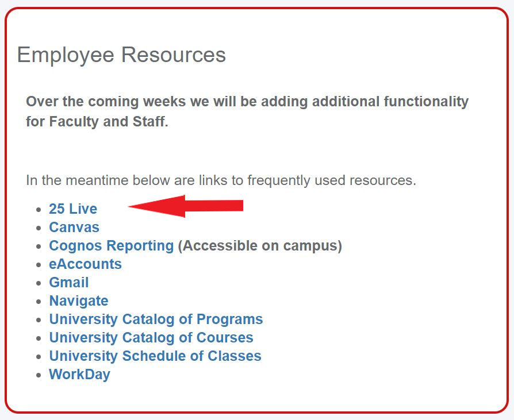
Task: Go to Canvas
Action: [x=74, y=228]
